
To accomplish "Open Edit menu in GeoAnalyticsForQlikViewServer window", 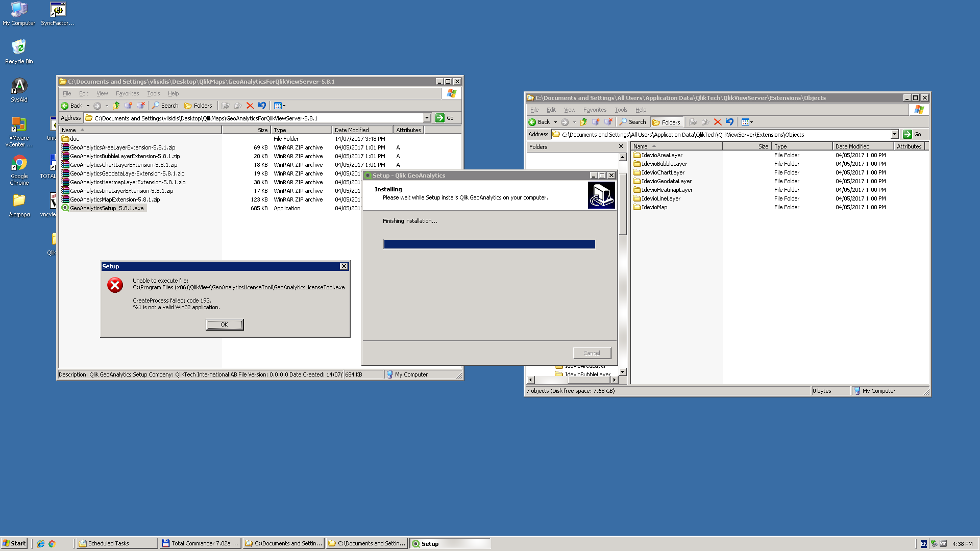I will [84, 93].
